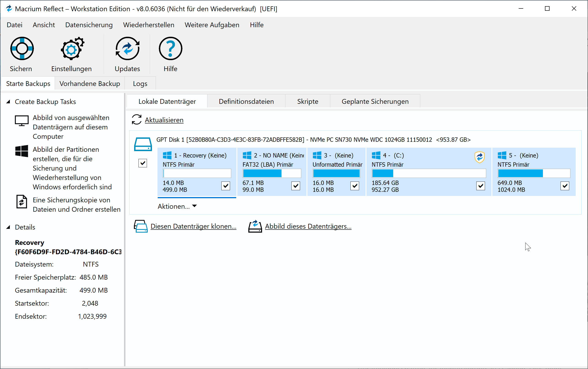The image size is (588, 369).
Task: Click the disk drive icon beside GPT Disk 1
Action: [143, 143]
